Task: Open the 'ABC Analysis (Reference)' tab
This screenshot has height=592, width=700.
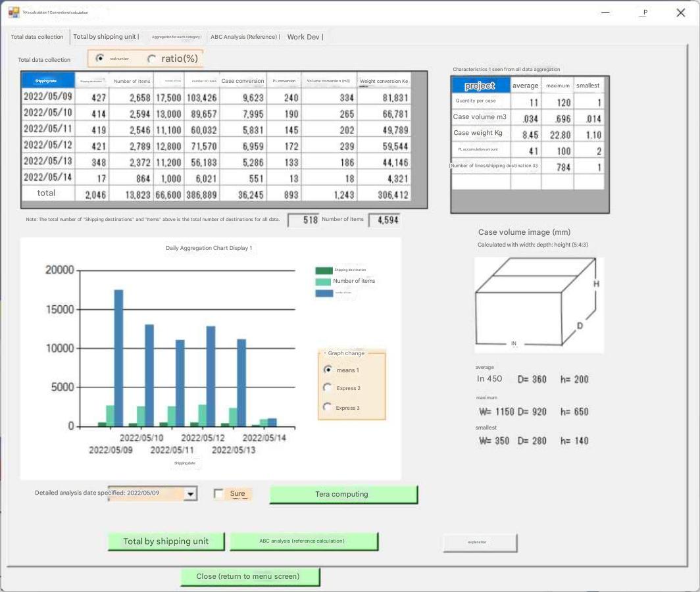Action: [244, 37]
